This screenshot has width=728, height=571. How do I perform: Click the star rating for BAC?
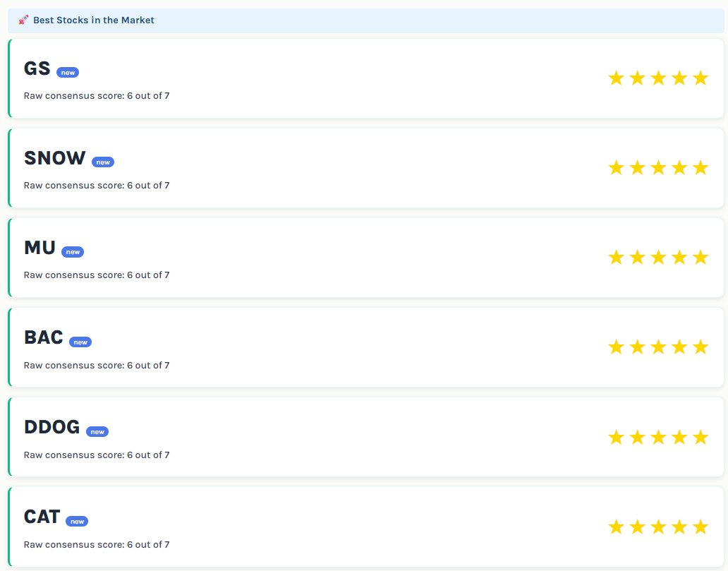(x=658, y=347)
